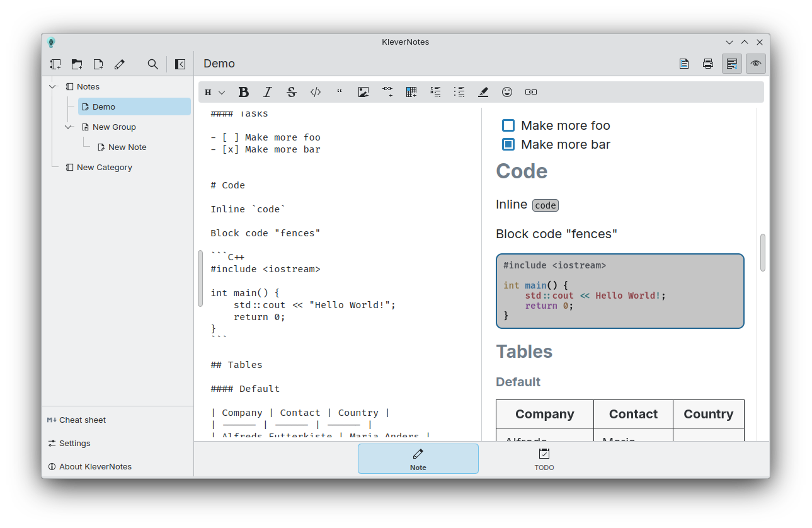The image size is (812, 528).
Task: Insert a table using the grid icon
Action: 411,92
